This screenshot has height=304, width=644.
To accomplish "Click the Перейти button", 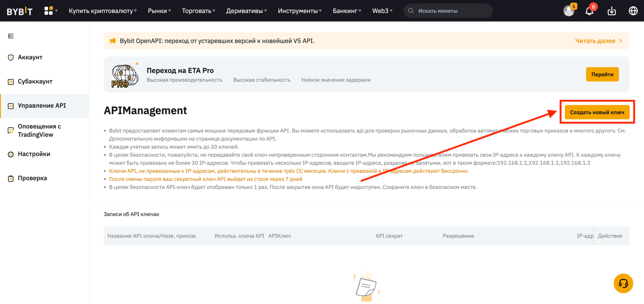I will 602,74.
